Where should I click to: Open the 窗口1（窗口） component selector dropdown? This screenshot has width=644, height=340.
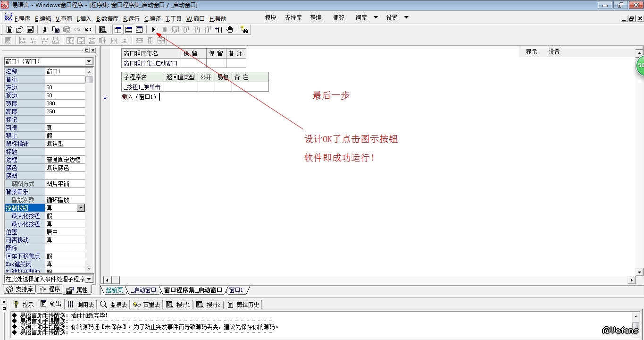(x=89, y=61)
